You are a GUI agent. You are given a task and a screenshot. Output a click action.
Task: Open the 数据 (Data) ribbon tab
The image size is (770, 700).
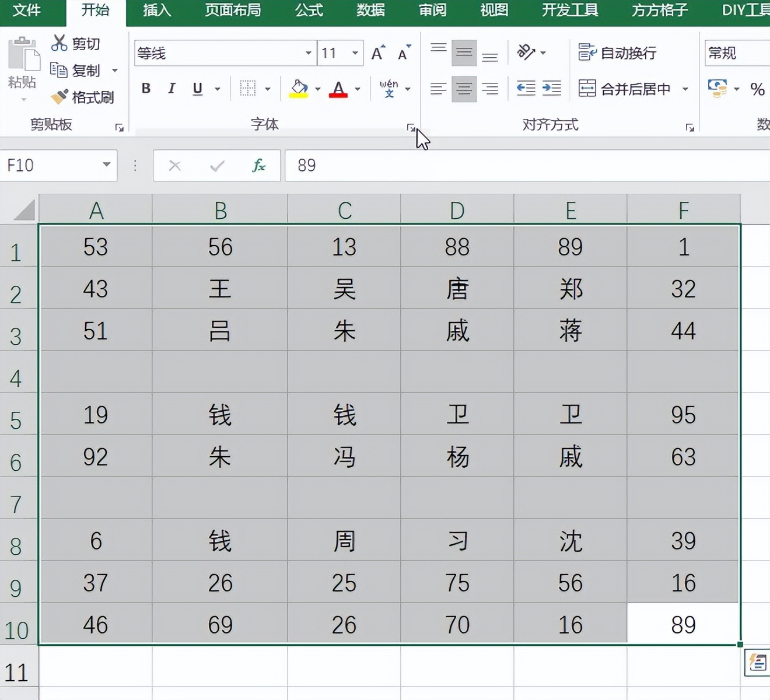click(x=370, y=10)
